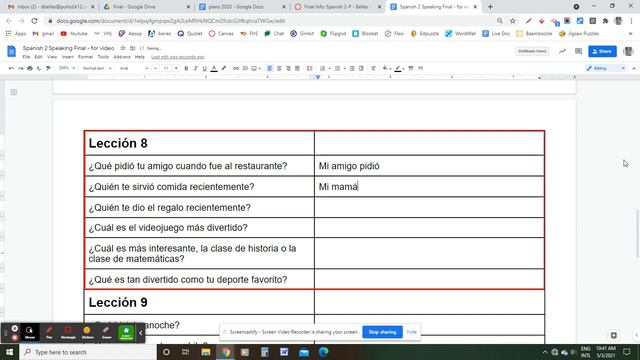The width and height of the screenshot is (640, 360).
Task: Open the zoom level dropdown
Action: (67, 68)
